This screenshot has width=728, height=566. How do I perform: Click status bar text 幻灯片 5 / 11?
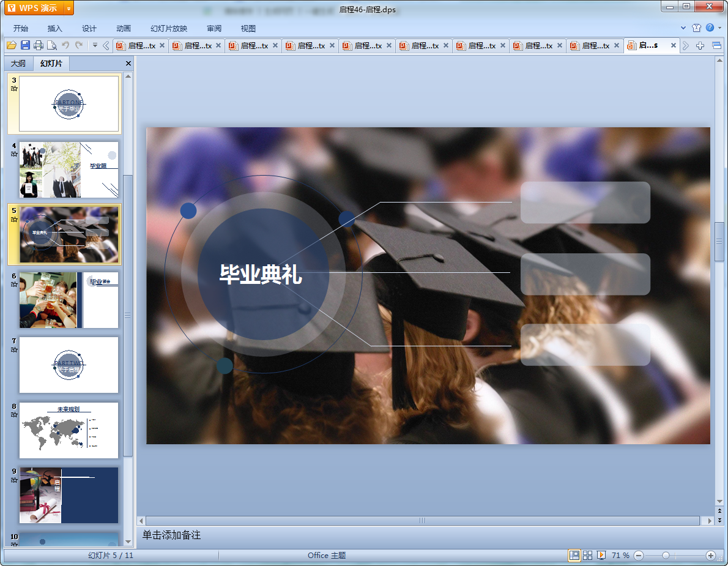(x=111, y=556)
